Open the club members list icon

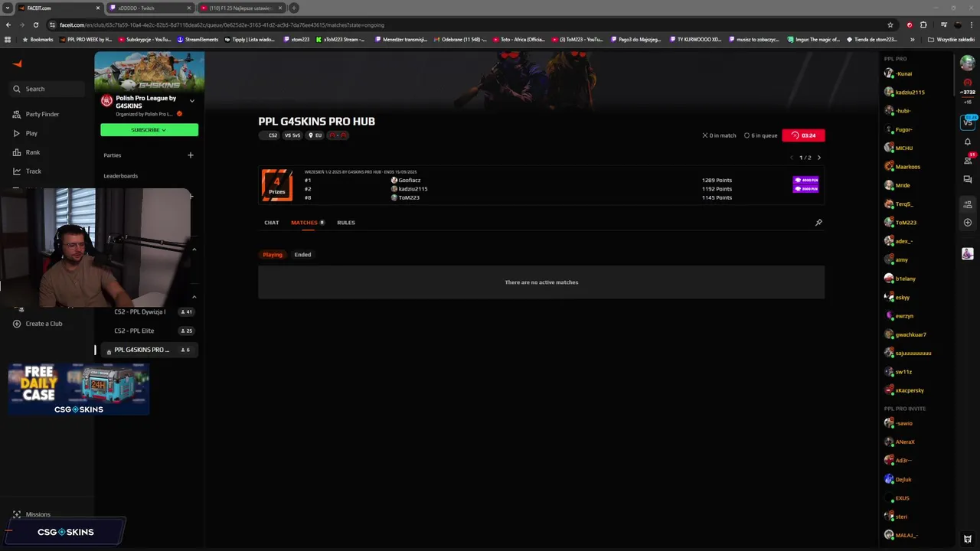tap(968, 204)
